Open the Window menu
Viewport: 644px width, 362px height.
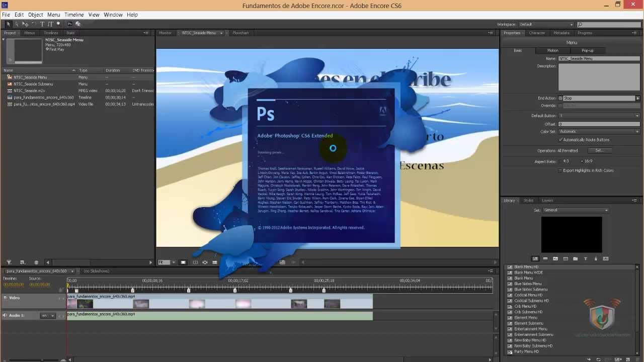[113, 15]
